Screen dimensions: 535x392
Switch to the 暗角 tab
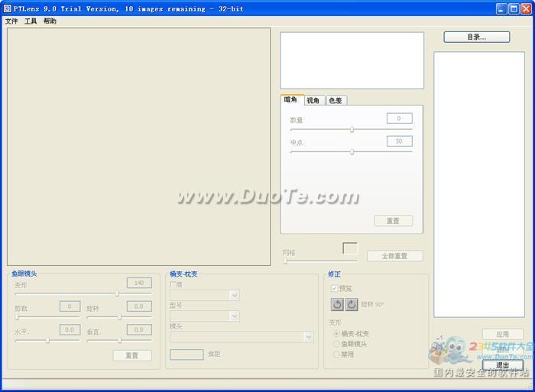coord(290,99)
